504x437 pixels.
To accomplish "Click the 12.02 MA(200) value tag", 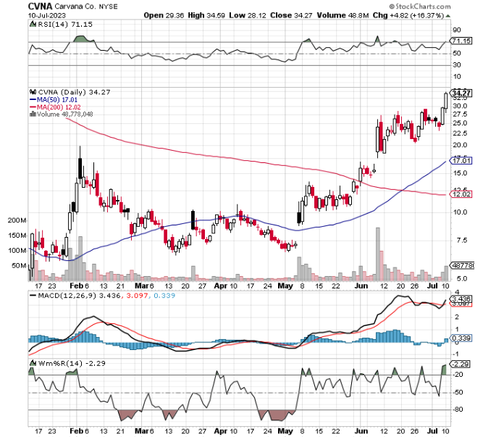I will pos(461,194).
